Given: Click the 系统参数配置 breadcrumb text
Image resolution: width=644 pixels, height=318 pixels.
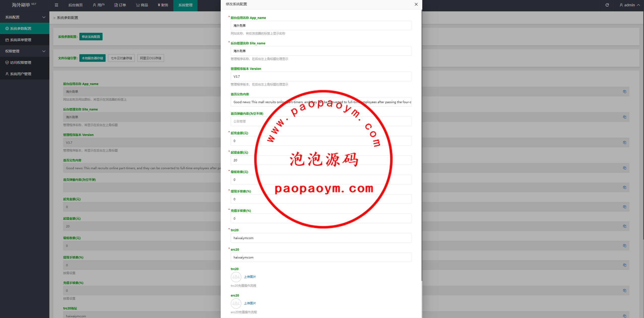Looking at the screenshot, I should coord(68,18).
